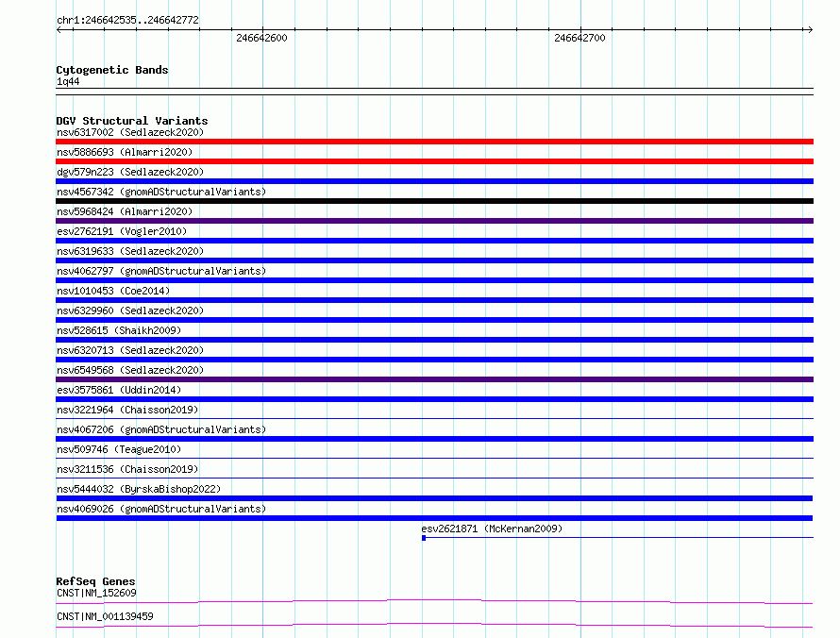
Task: Click the nsv5968424 (Almarri2020) label
Action: point(125,211)
